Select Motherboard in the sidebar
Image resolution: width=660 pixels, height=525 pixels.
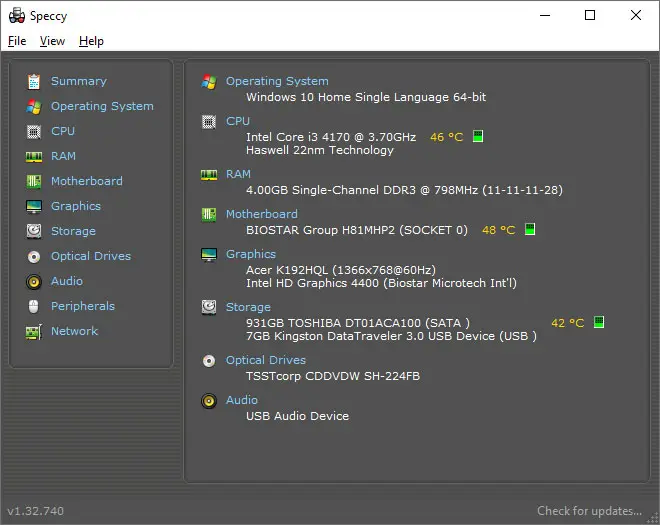tap(87, 181)
